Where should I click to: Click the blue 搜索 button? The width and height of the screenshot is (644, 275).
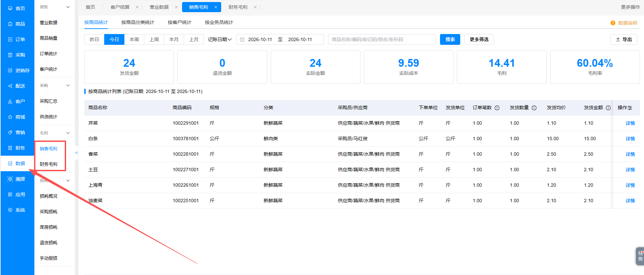(450, 39)
